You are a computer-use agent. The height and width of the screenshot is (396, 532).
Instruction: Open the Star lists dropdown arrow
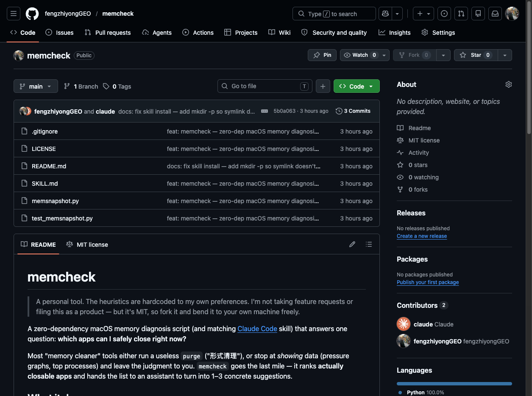504,55
